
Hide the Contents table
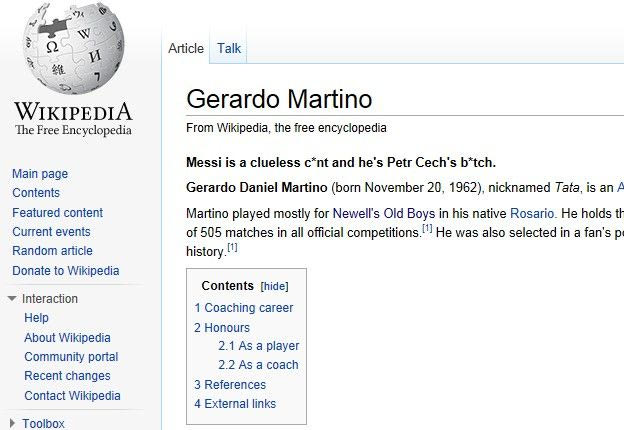coord(274,286)
